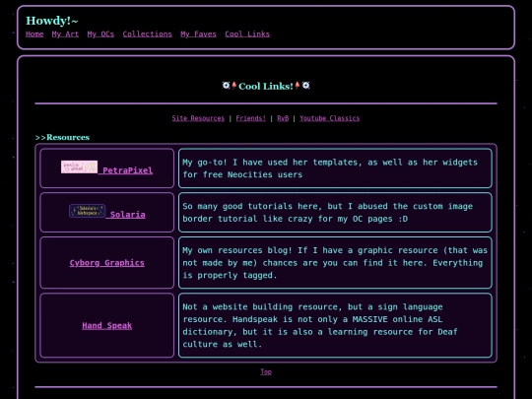Viewport: 532px width, 399px height.
Task: Open the My OCs page
Action: (x=100, y=33)
